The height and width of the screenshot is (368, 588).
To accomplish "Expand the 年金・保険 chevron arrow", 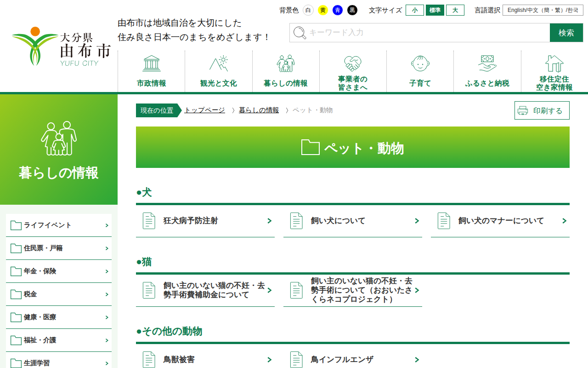I will [x=107, y=271].
